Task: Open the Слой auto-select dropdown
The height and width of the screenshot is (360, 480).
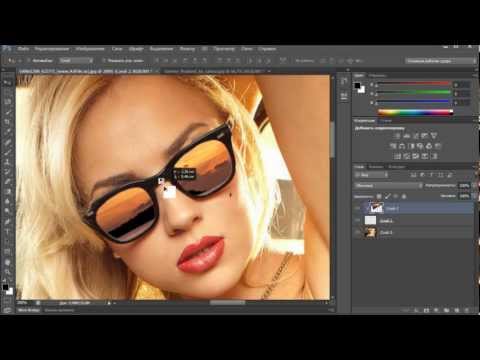Action: pos(76,61)
